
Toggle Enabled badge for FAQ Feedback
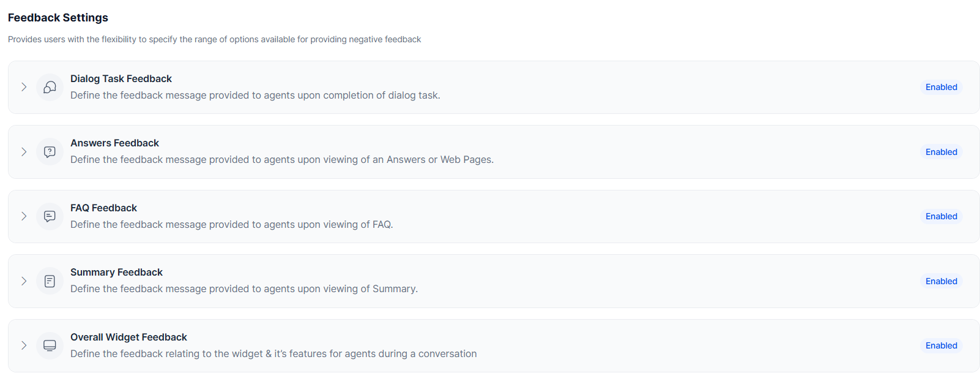(x=941, y=216)
